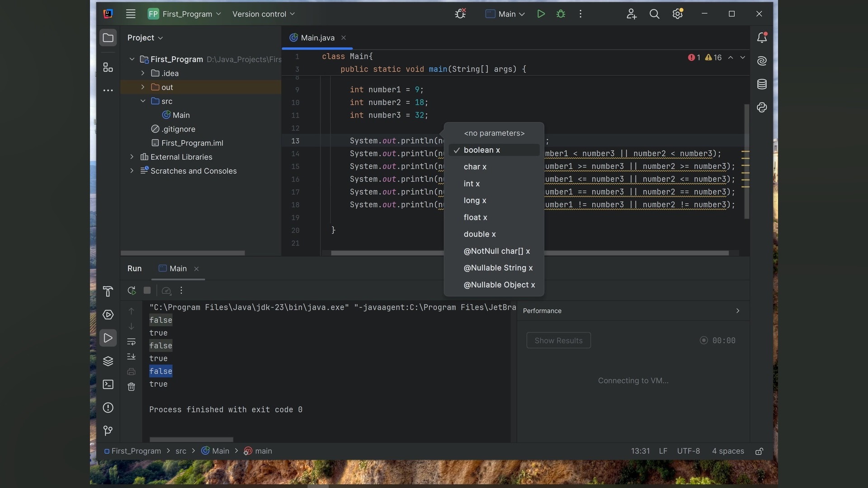The height and width of the screenshot is (488, 868).
Task: Open the Notifications bell panel
Action: click(762, 38)
